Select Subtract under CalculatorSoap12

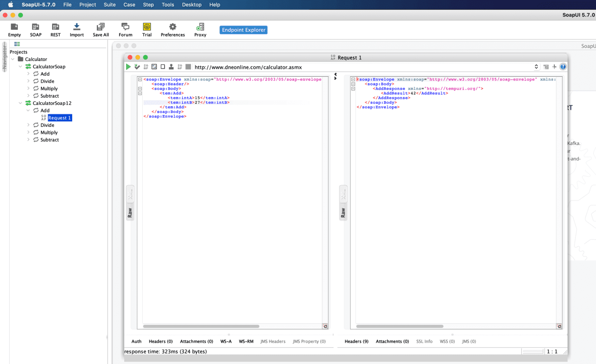(x=50, y=140)
